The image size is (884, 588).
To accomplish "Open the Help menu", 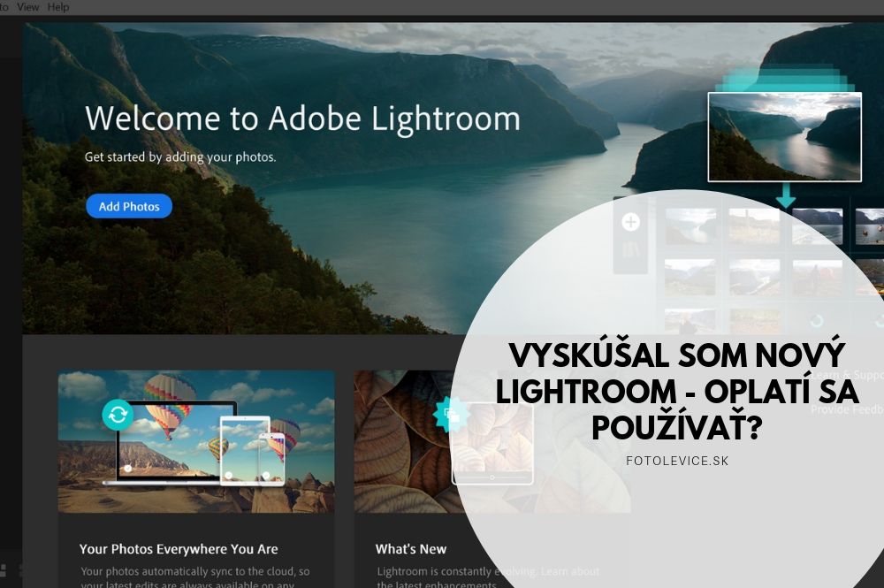I will point(58,7).
